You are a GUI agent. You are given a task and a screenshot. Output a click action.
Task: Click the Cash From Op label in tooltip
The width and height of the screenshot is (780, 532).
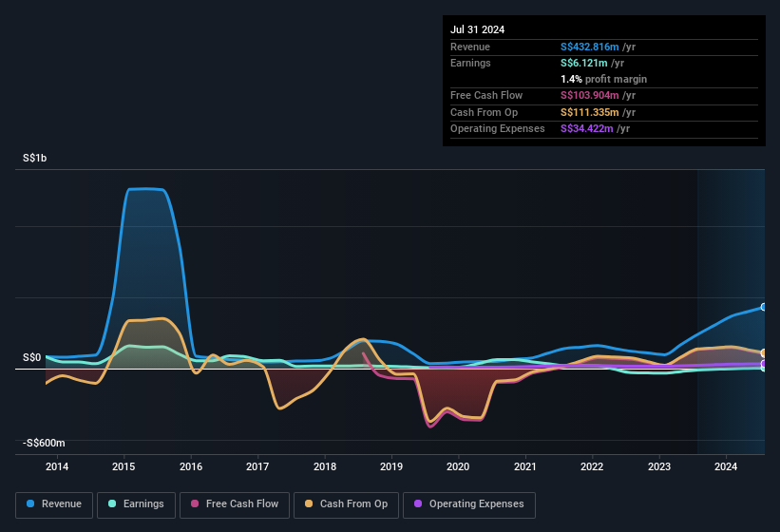[484, 112]
